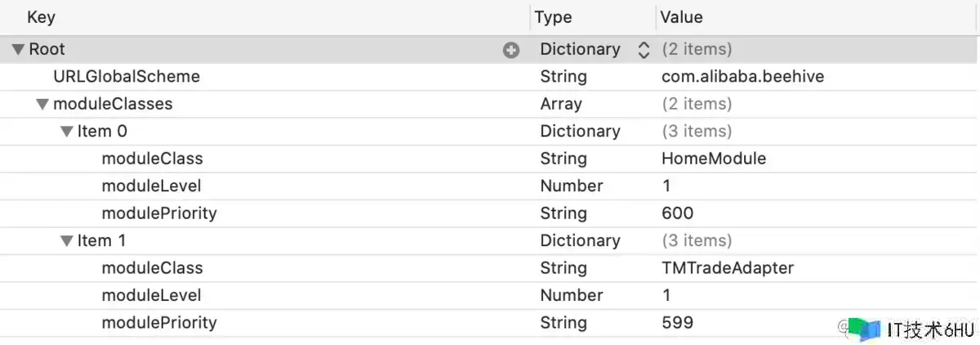Collapse Item 0 disclosure triangle
980x345 pixels.
coord(66,132)
